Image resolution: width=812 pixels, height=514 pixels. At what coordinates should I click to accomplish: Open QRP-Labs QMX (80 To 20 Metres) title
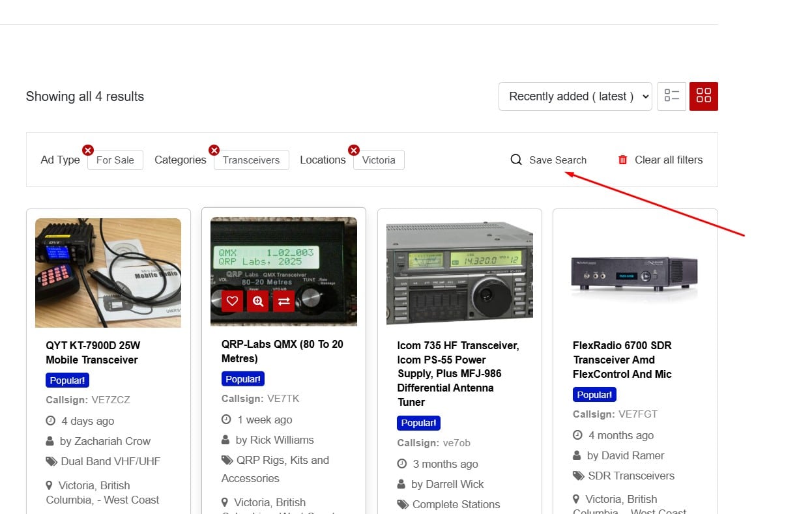coord(282,351)
